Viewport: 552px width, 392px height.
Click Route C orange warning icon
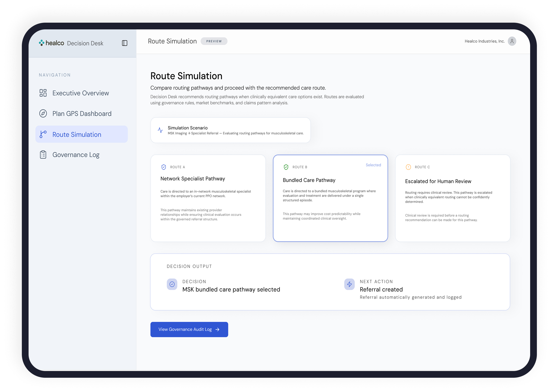coord(408,167)
